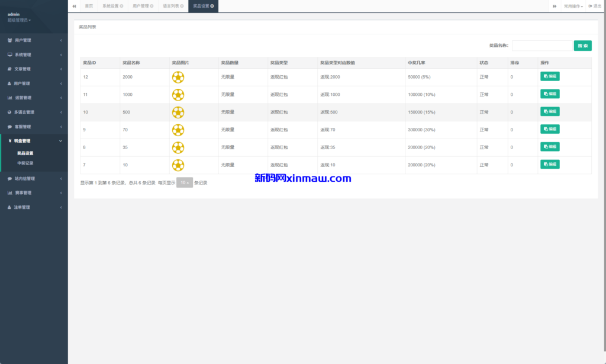Viewport: 606px width, 364px height.
Task: Click the soccer ball image for prize 2000
Action: pos(178,77)
